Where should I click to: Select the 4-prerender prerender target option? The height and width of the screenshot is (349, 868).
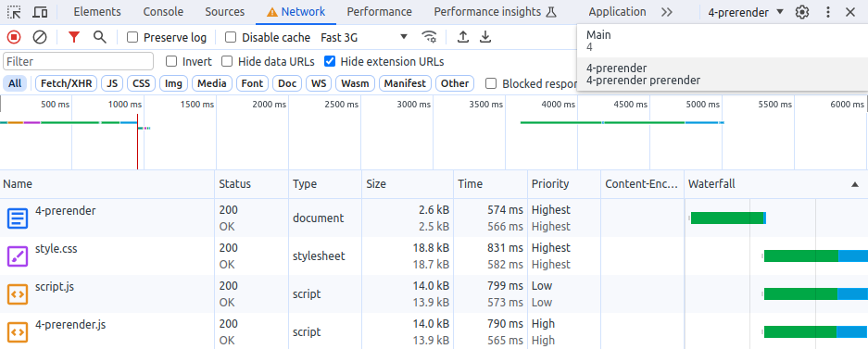click(722, 74)
